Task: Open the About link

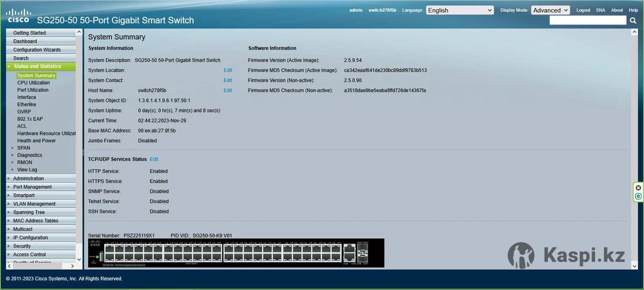Action: (x=617, y=10)
